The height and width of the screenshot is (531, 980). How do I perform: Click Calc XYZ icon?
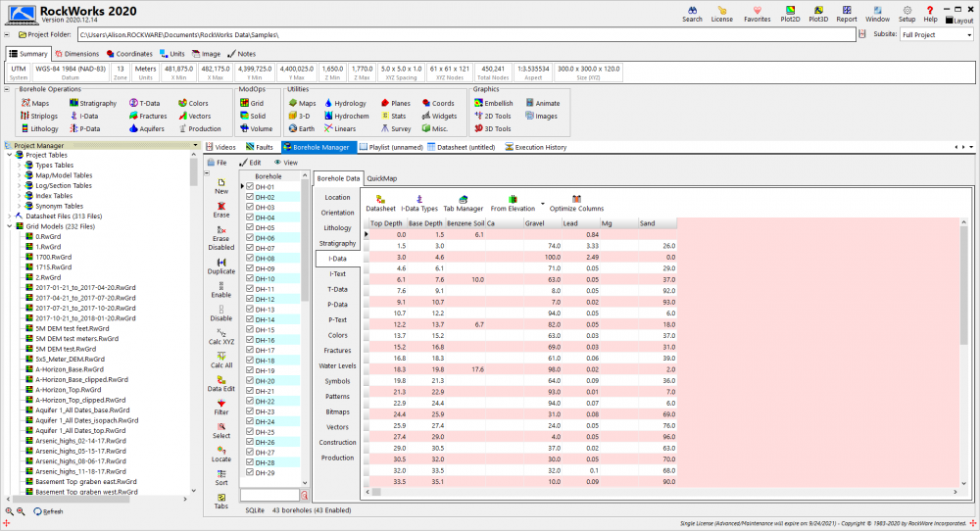[221, 337]
